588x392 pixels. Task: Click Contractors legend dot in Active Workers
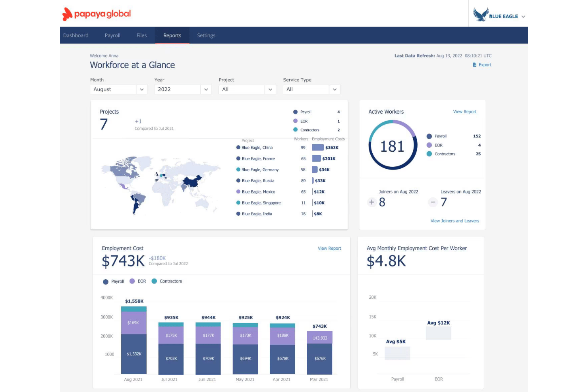429,154
